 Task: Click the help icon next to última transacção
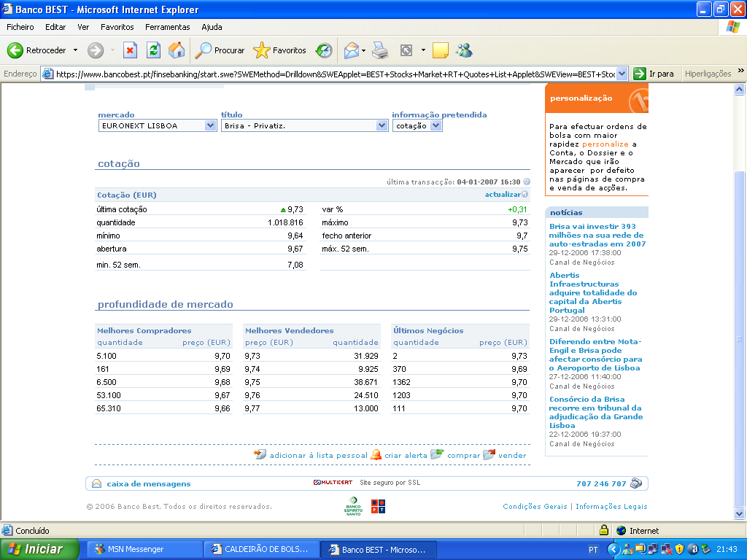pyautogui.click(x=527, y=182)
